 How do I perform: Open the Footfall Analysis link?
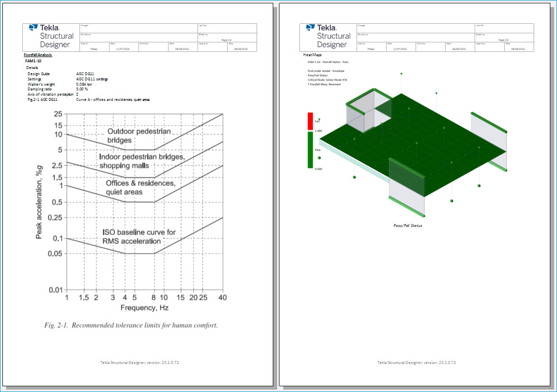tap(38, 55)
